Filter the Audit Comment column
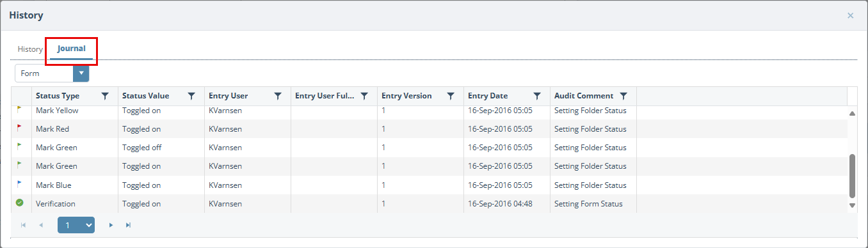Image resolution: width=868 pixels, height=248 pixels. tap(623, 96)
